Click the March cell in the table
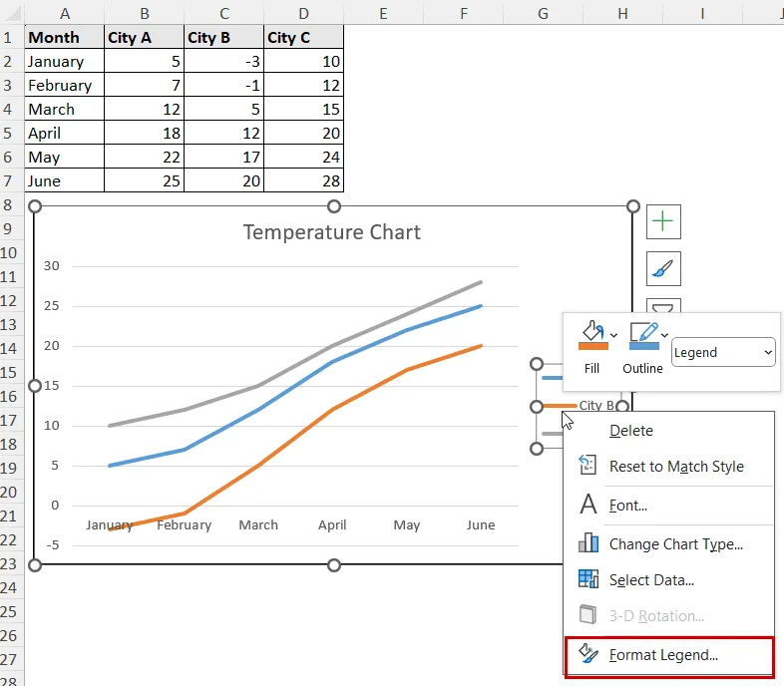784x686 pixels. point(65,110)
